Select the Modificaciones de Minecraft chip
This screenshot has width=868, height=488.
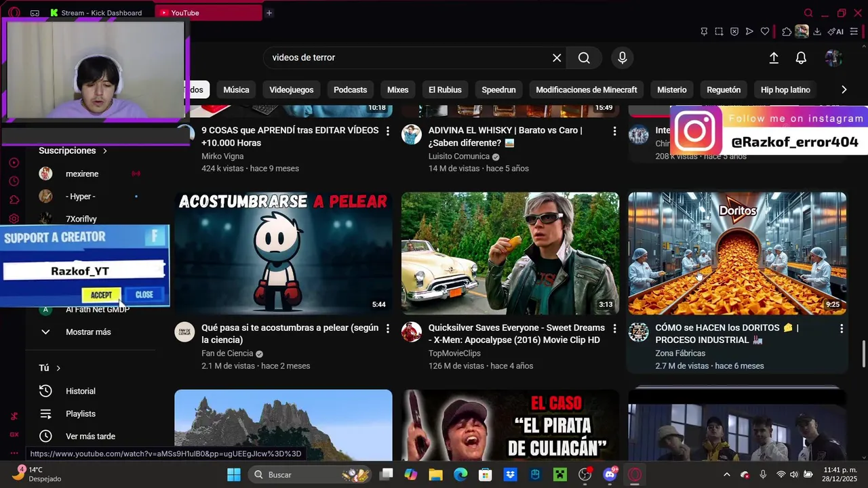click(587, 89)
